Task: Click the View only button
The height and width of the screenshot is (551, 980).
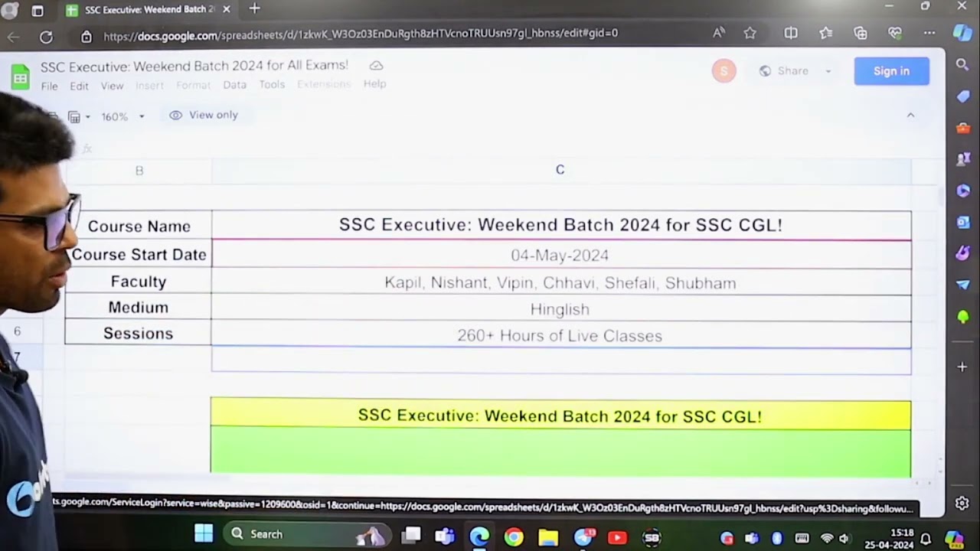Action: coord(204,115)
